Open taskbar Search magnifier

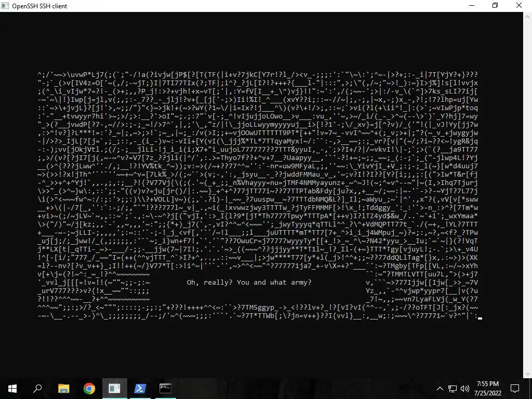point(37,389)
